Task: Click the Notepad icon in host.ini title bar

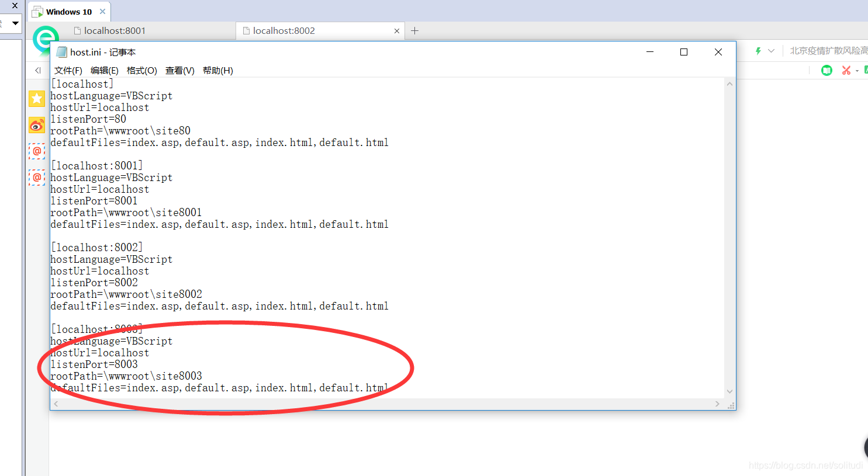Action: [x=61, y=52]
